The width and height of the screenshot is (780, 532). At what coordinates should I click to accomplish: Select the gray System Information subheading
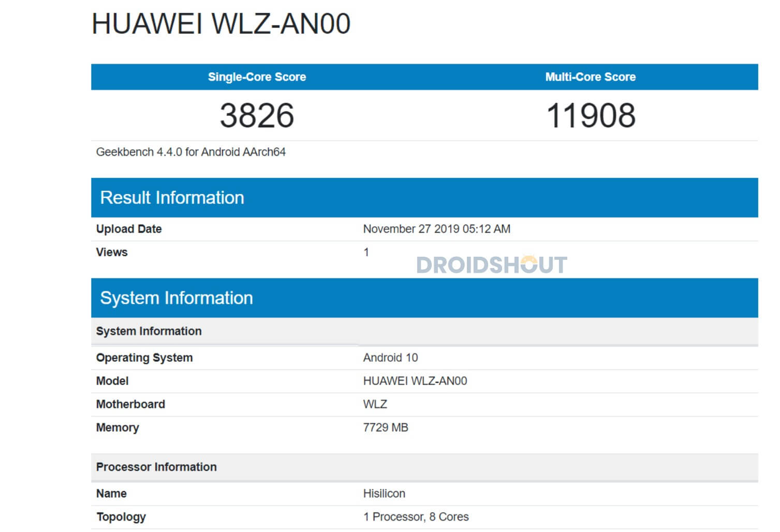pos(149,331)
